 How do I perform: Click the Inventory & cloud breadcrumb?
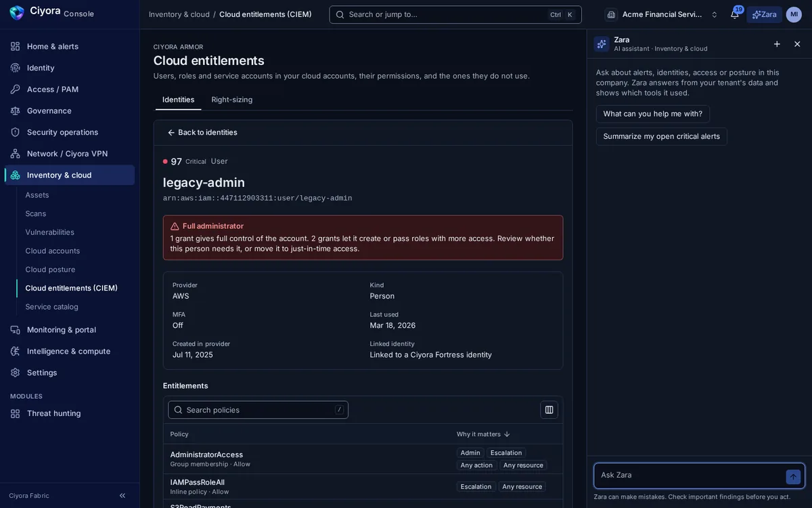click(179, 14)
